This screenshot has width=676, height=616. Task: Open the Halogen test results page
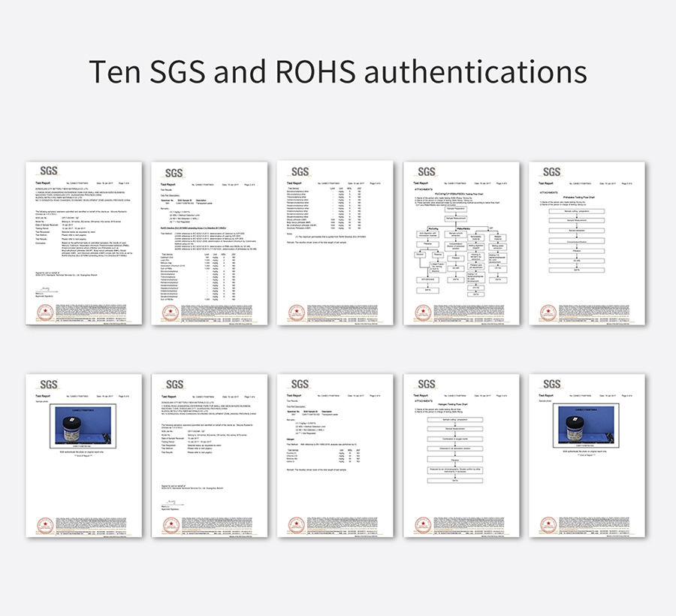(x=336, y=456)
